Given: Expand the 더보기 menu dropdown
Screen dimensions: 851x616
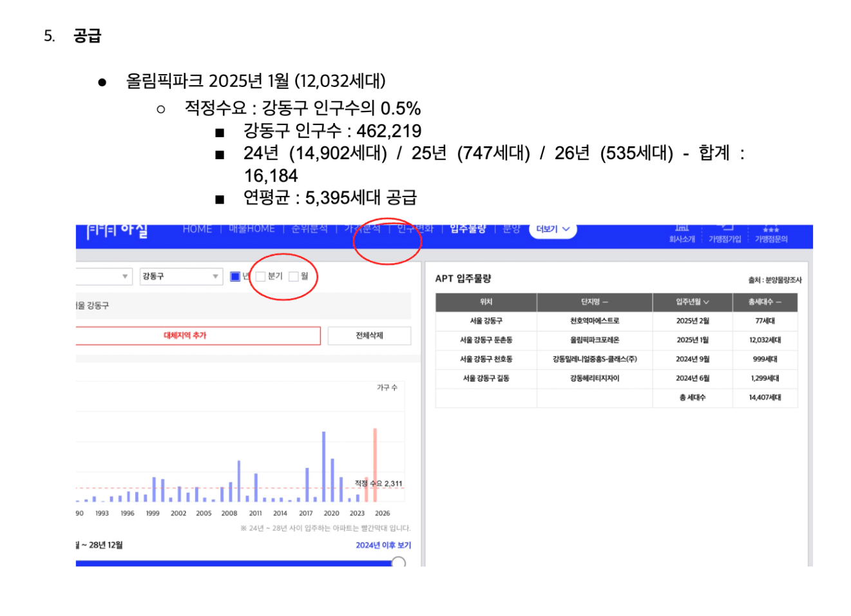Looking at the screenshot, I should (553, 229).
